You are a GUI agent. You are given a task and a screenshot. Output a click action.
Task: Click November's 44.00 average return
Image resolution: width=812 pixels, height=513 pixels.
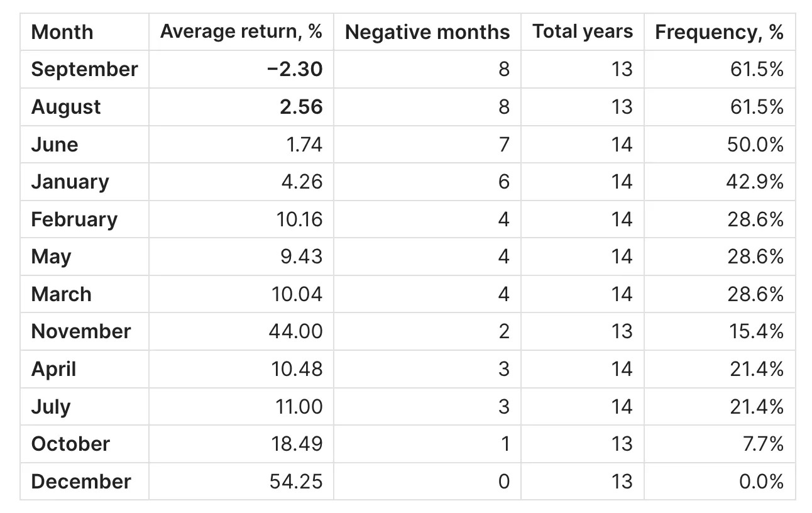coord(295,331)
